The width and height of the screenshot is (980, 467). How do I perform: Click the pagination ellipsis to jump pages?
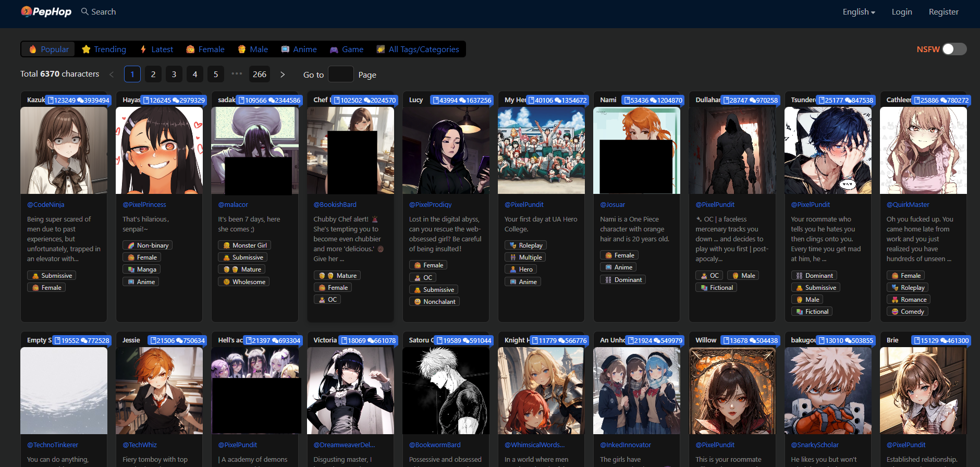pyautogui.click(x=237, y=74)
